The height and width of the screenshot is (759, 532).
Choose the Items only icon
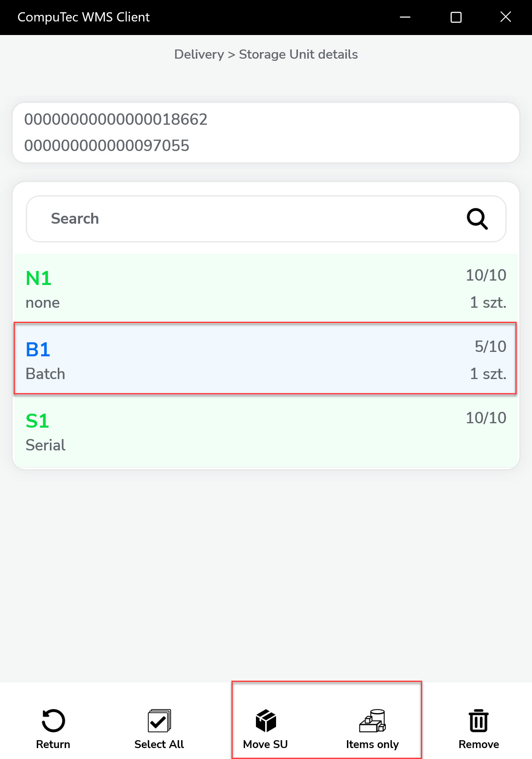(372, 720)
